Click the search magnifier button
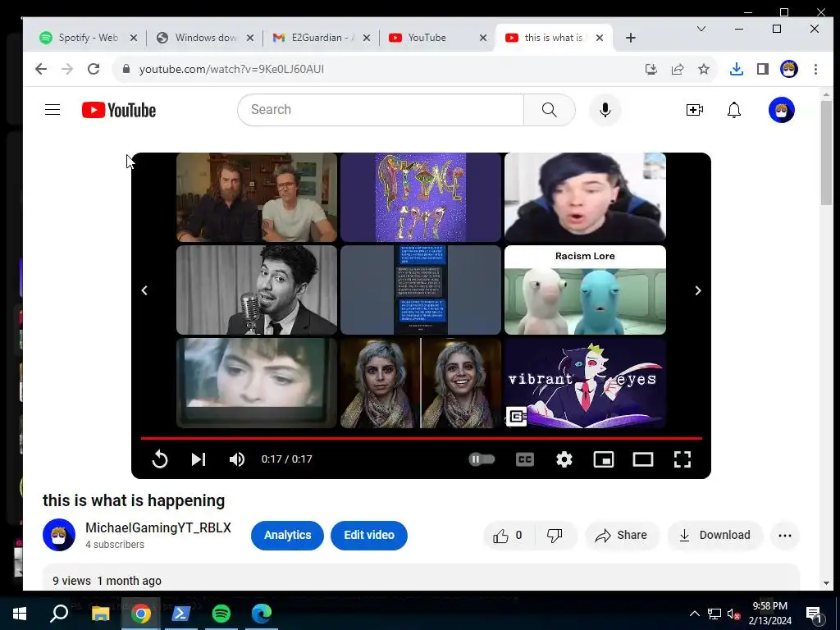This screenshot has width=840, height=630. pyautogui.click(x=549, y=110)
